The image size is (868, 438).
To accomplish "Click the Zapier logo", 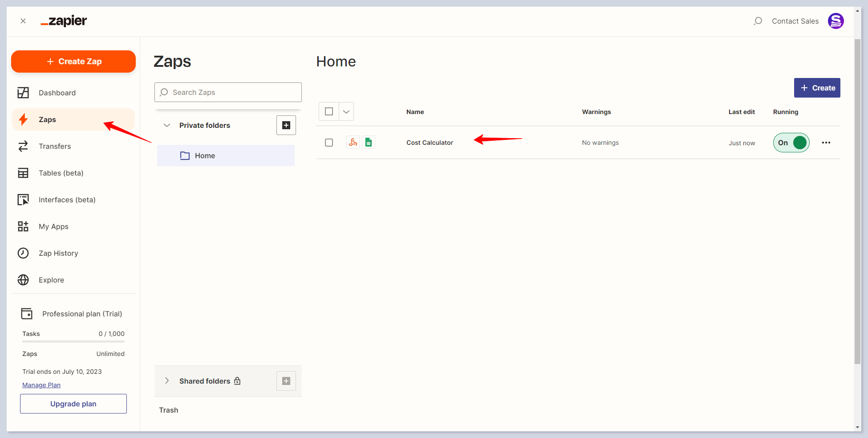I will [64, 21].
